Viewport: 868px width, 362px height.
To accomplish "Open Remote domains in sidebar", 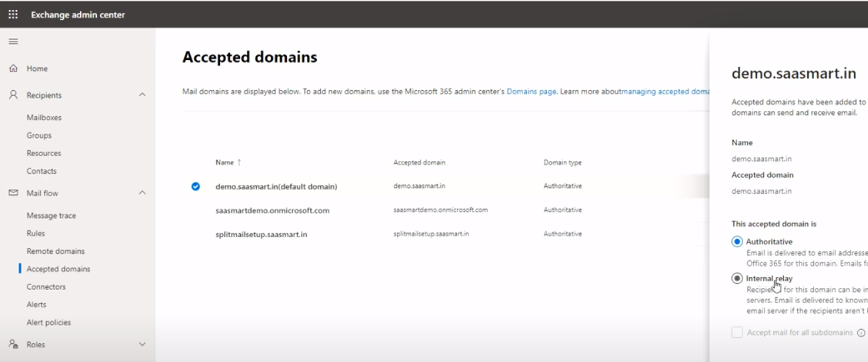I will (x=55, y=251).
